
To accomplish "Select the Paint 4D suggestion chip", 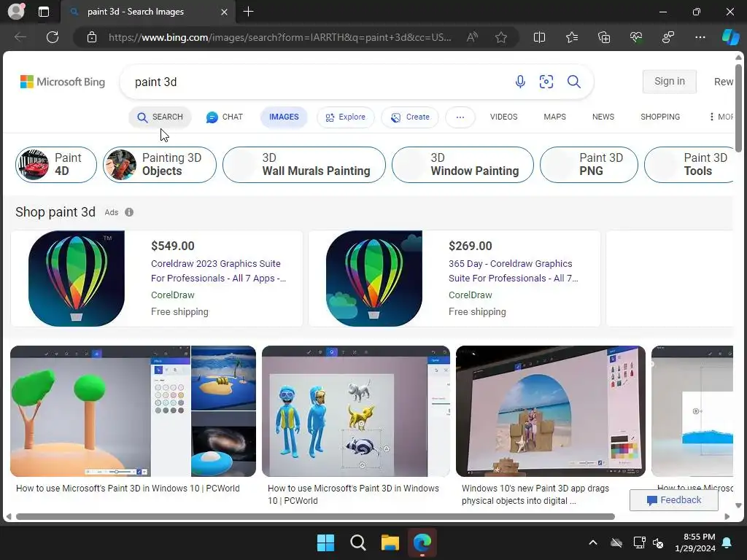I will [x=55, y=165].
